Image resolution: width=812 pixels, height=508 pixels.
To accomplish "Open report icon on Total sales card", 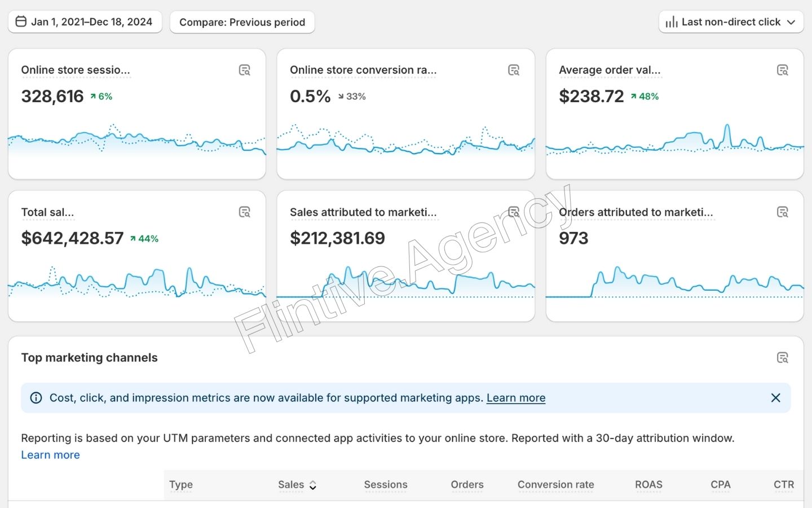I will pyautogui.click(x=244, y=212).
